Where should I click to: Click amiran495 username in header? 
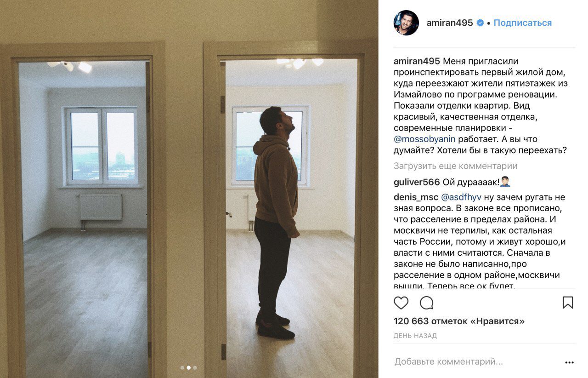click(x=450, y=23)
